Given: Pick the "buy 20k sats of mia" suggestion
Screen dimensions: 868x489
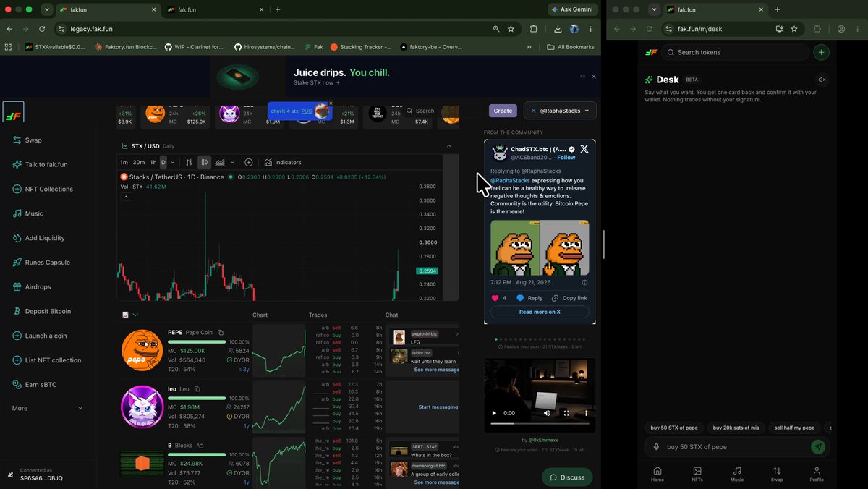Looking at the screenshot, I should coord(736,428).
